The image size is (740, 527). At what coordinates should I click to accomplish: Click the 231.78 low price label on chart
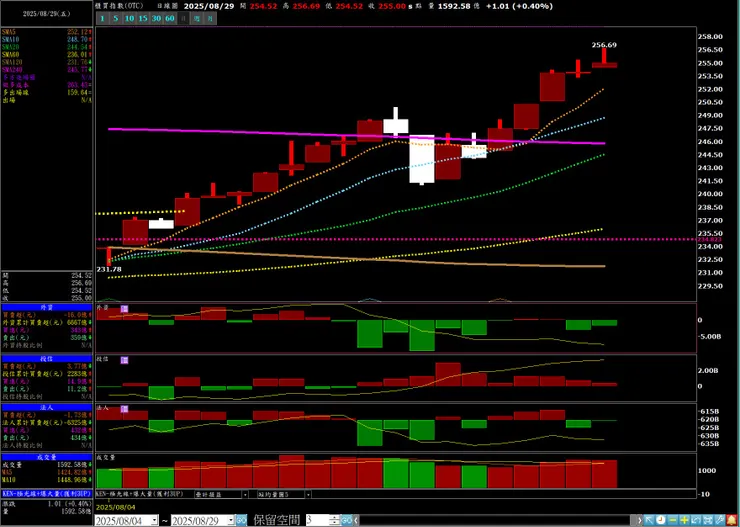pos(109,269)
